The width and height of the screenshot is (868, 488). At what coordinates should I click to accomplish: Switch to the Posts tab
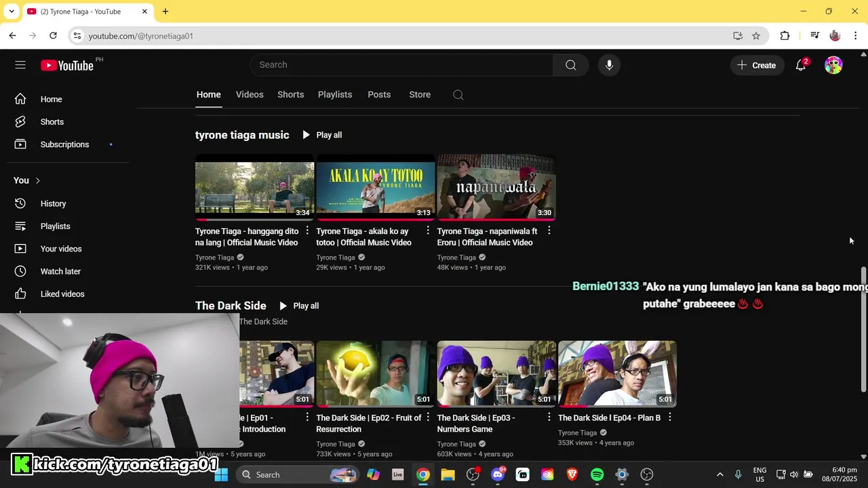[379, 95]
